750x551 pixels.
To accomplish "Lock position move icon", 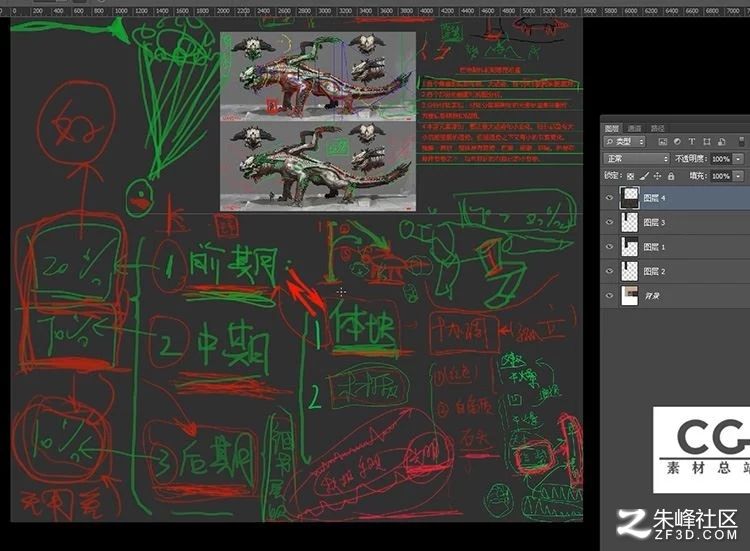I will [x=657, y=176].
